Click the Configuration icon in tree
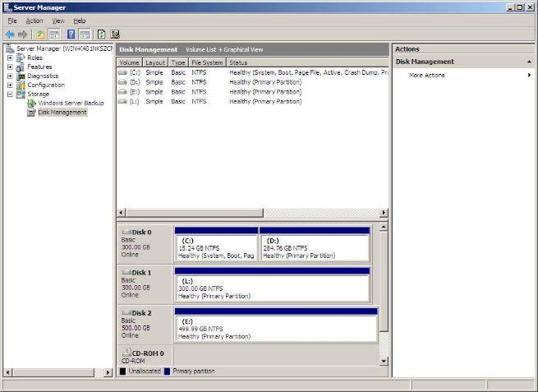 coord(21,85)
